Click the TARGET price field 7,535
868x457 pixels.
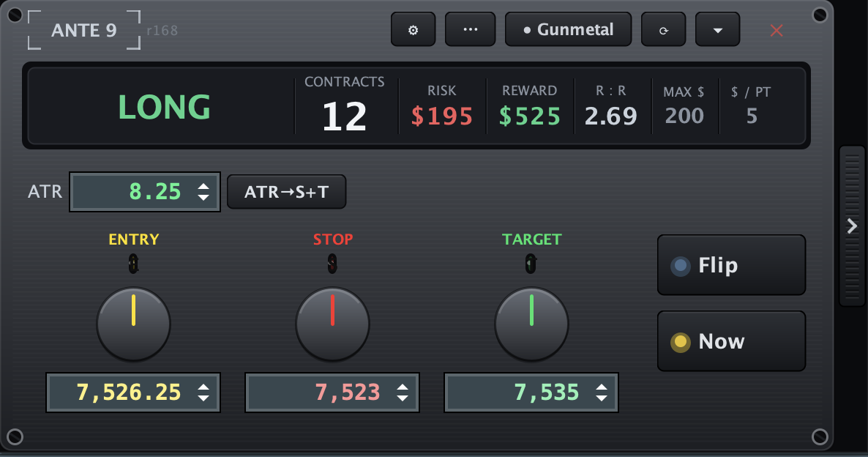[531, 393]
